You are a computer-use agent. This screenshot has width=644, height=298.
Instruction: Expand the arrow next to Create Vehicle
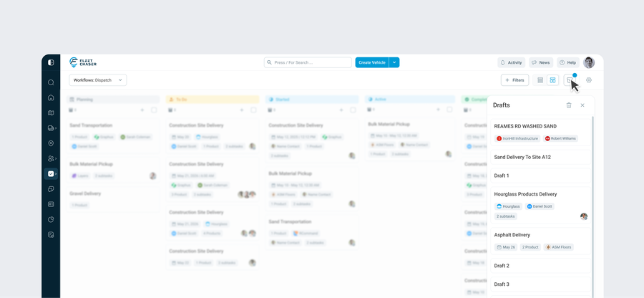[394, 62]
